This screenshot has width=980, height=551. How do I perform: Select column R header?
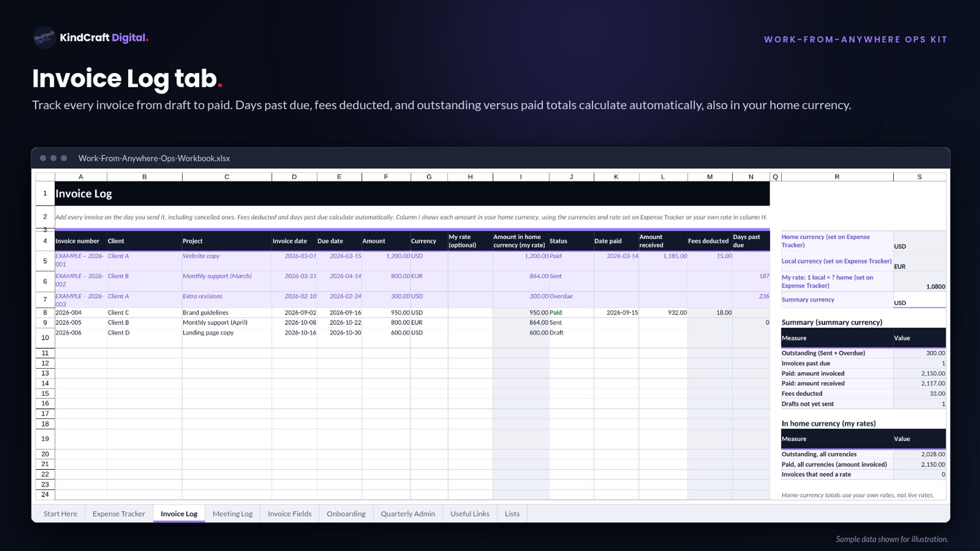click(837, 177)
